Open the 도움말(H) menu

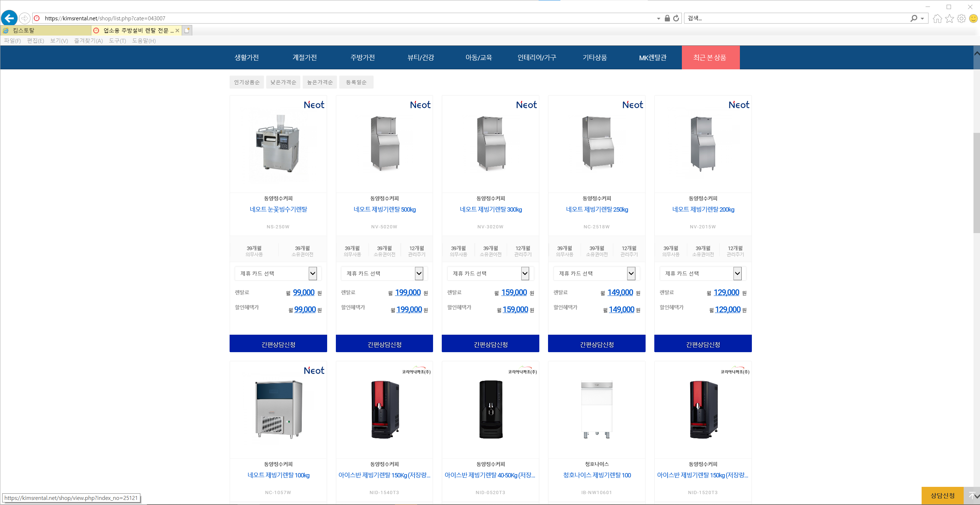144,41
